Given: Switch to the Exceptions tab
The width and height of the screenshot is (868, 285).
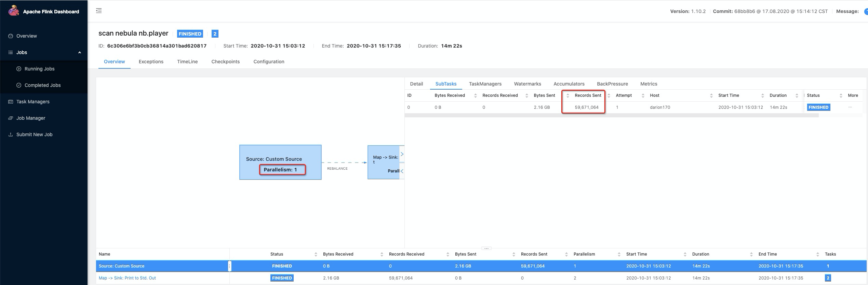Looking at the screenshot, I should coord(151,62).
